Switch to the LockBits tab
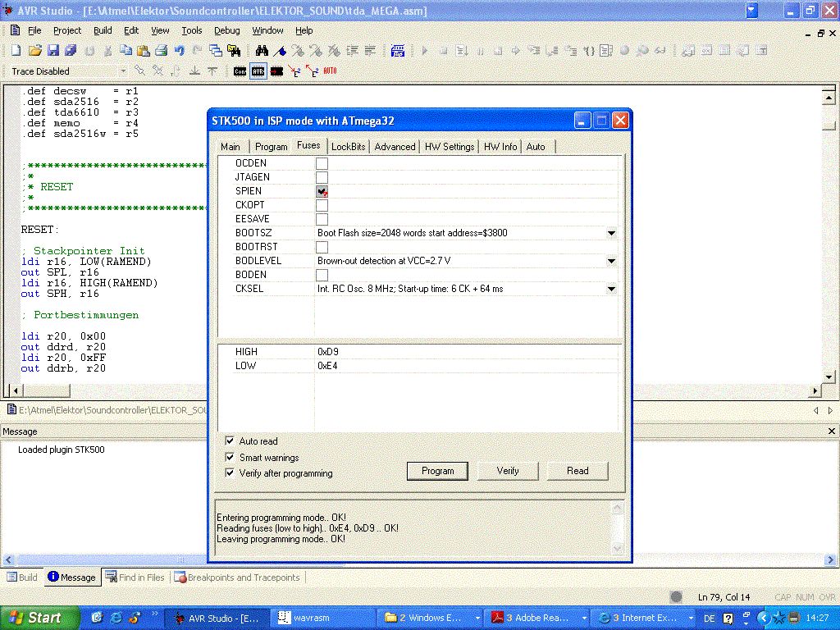This screenshot has height=630, width=840. pos(348,147)
